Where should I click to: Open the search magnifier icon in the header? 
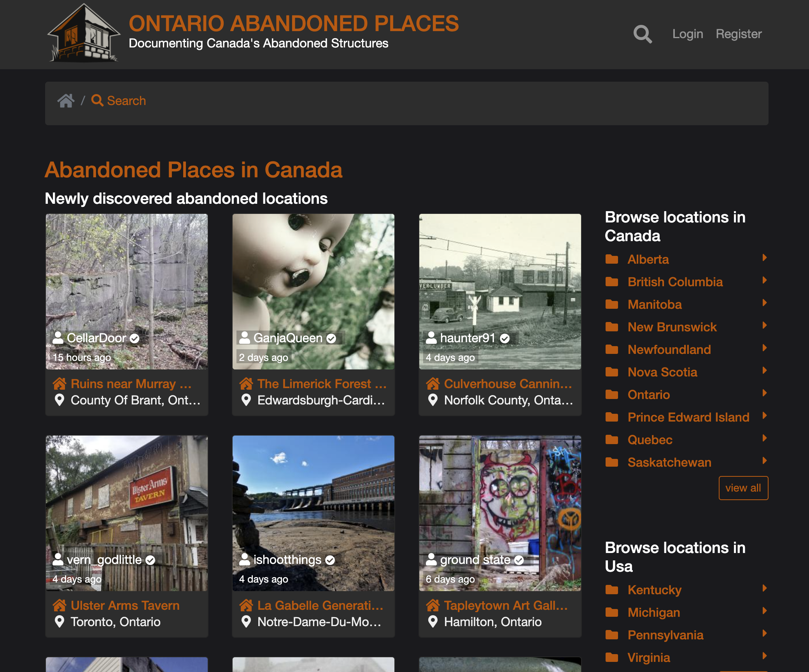click(x=643, y=34)
